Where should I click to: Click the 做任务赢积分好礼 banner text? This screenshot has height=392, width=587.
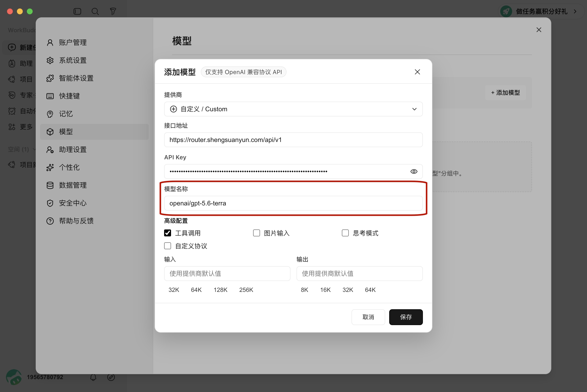click(542, 11)
